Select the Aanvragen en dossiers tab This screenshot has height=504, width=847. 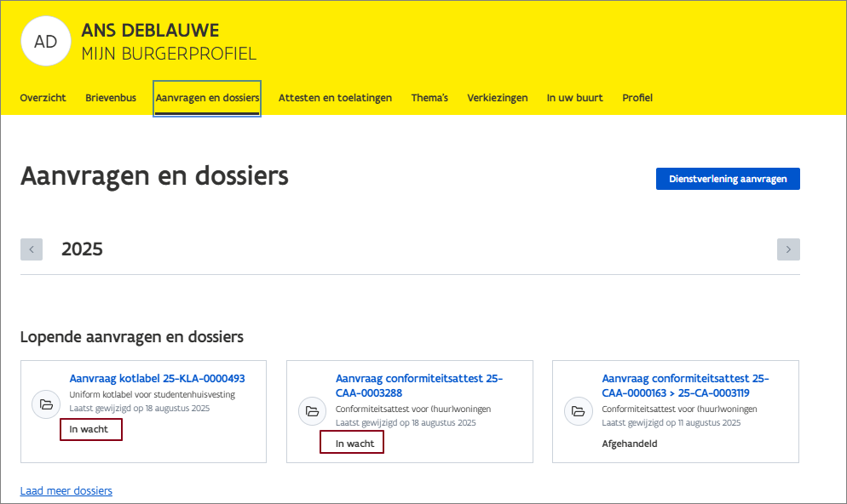coord(207,98)
